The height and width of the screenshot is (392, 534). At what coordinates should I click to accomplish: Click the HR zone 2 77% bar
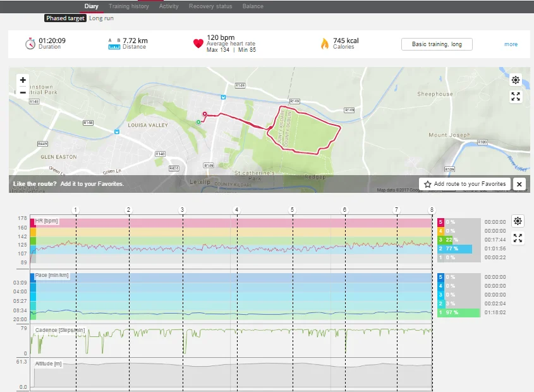click(x=455, y=249)
